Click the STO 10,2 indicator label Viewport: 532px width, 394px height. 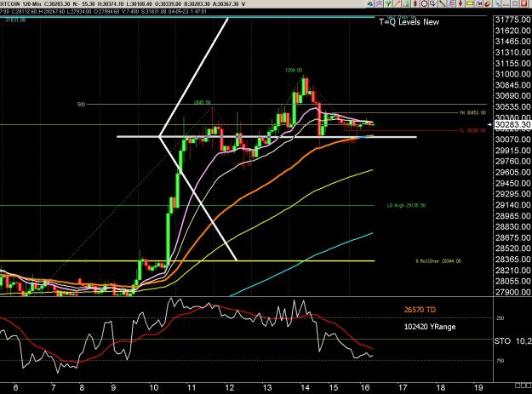pos(512,340)
